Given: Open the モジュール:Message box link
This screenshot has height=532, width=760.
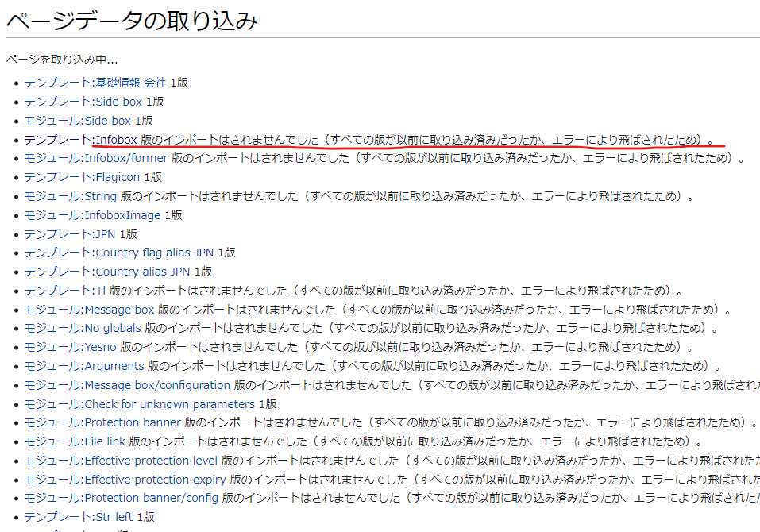Looking at the screenshot, I should tap(89, 310).
